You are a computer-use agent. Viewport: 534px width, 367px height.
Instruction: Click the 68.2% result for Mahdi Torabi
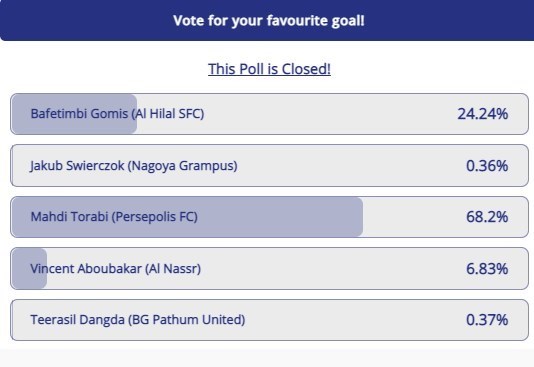pos(487,217)
